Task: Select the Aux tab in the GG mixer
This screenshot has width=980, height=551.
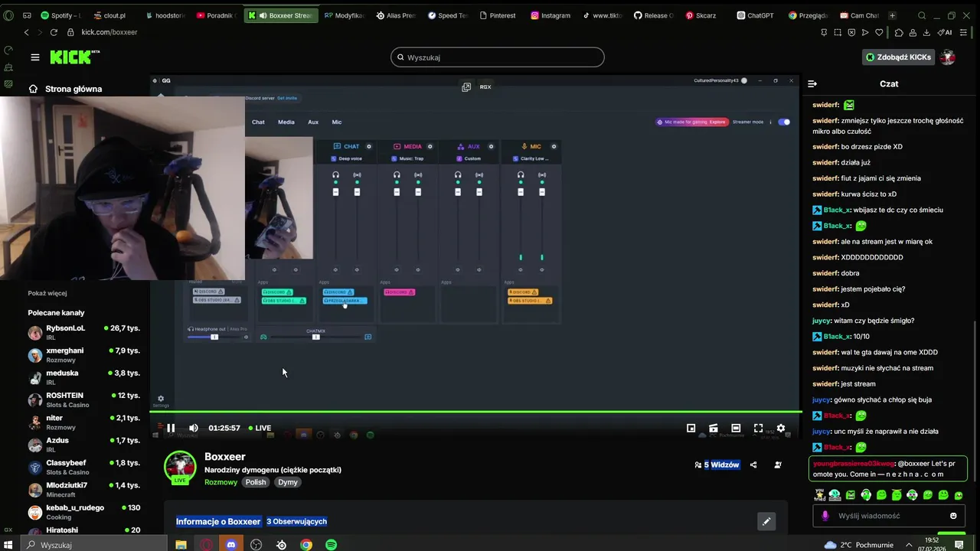Action: [313, 122]
